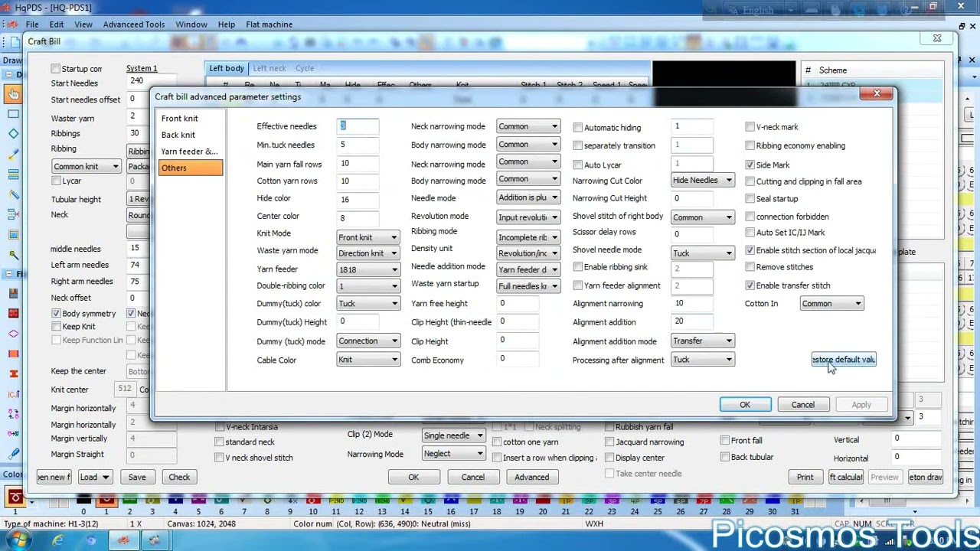980x551 pixels.
Task: Click the red square pattern tool icon
Action: click(13, 313)
